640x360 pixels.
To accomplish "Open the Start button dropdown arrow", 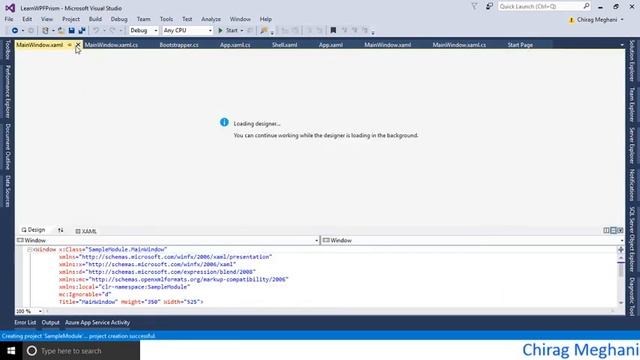I will coord(242,31).
